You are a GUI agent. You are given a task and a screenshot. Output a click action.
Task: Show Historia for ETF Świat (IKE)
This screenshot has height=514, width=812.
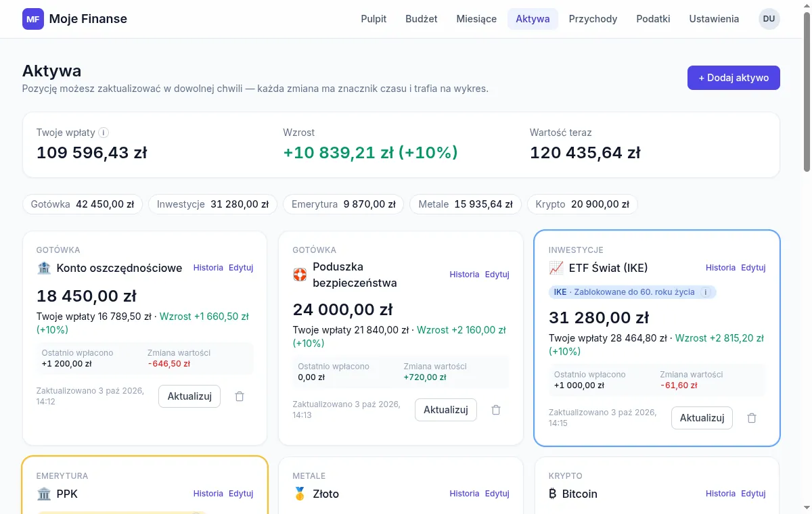(721, 268)
